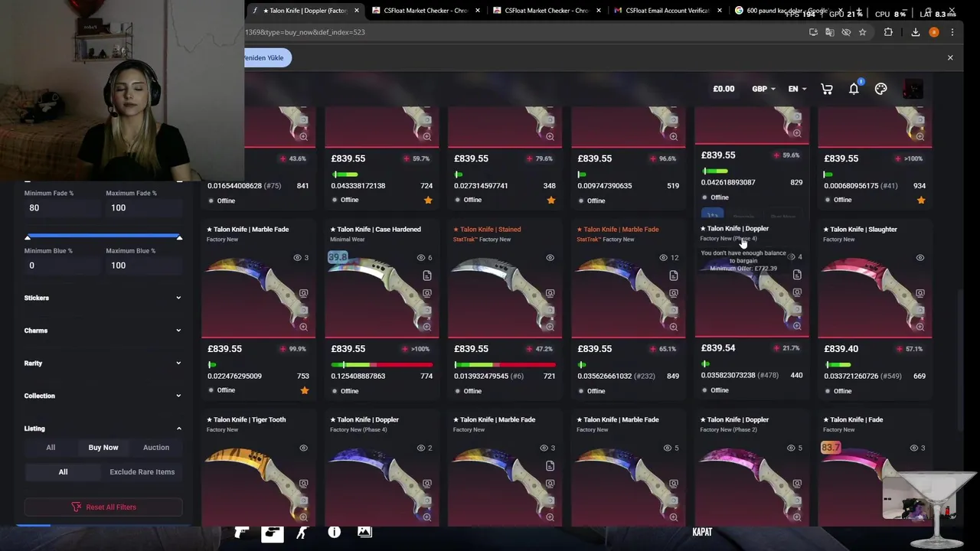Zoom magnifier on Case Hardened knife card
980x551 pixels.
[x=426, y=327]
